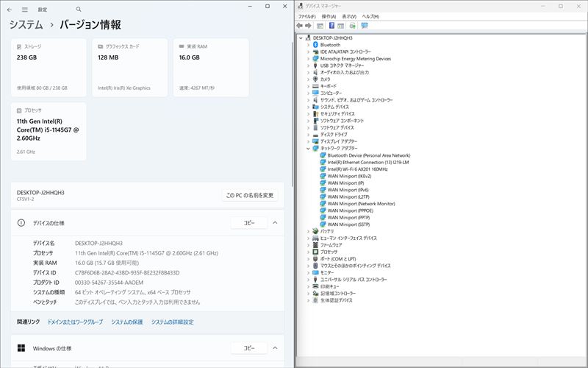
Task: Click the Bluetooth icon in device tree
Action: pyautogui.click(x=315, y=45)
